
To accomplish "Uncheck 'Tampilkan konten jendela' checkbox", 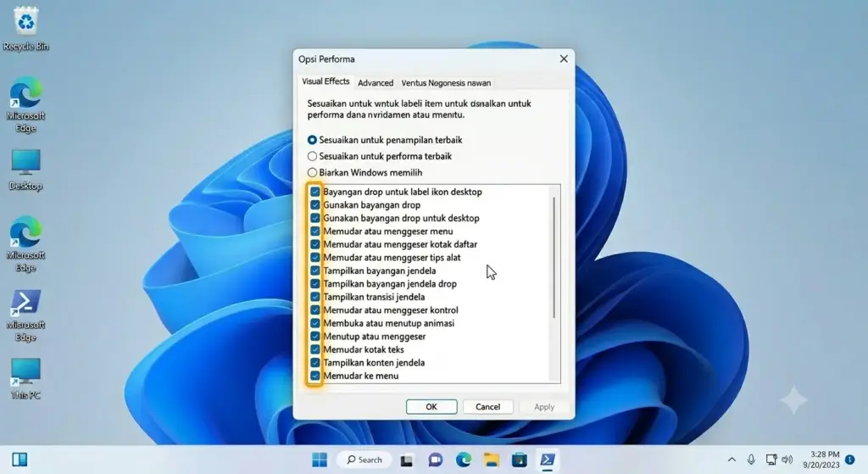I will pos(315,363).
